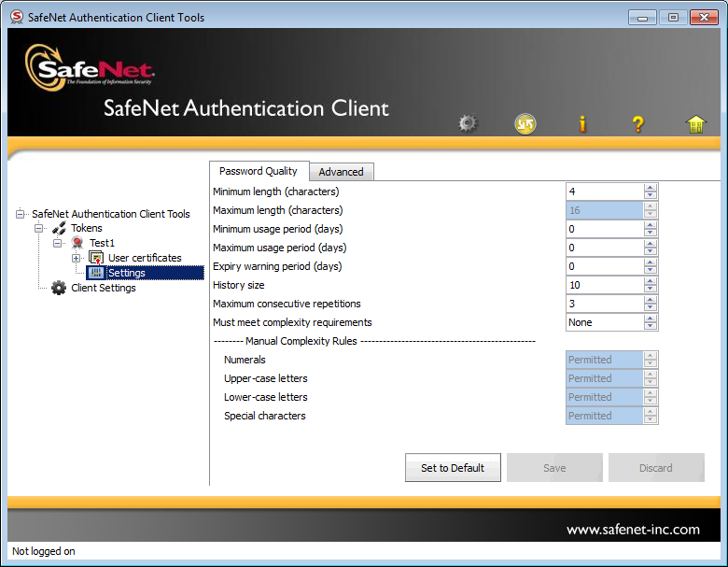Click the Client Settings gear icon
The width and height of the screenshot is (728, 567).
[59, 288]
